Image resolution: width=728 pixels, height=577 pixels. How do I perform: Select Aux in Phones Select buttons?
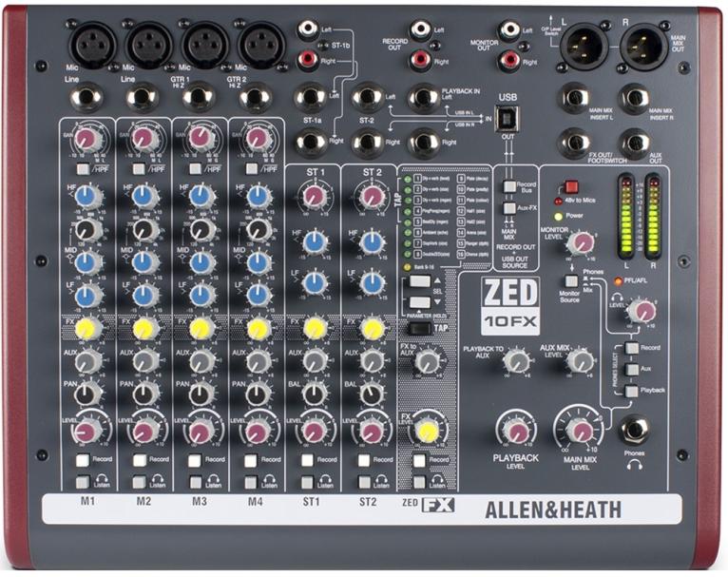630,369
